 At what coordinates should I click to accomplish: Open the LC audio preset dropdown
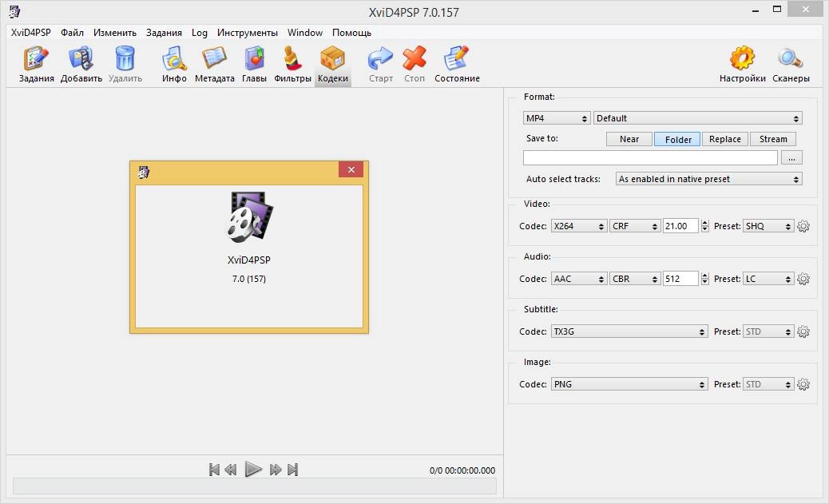coord(768,279)
